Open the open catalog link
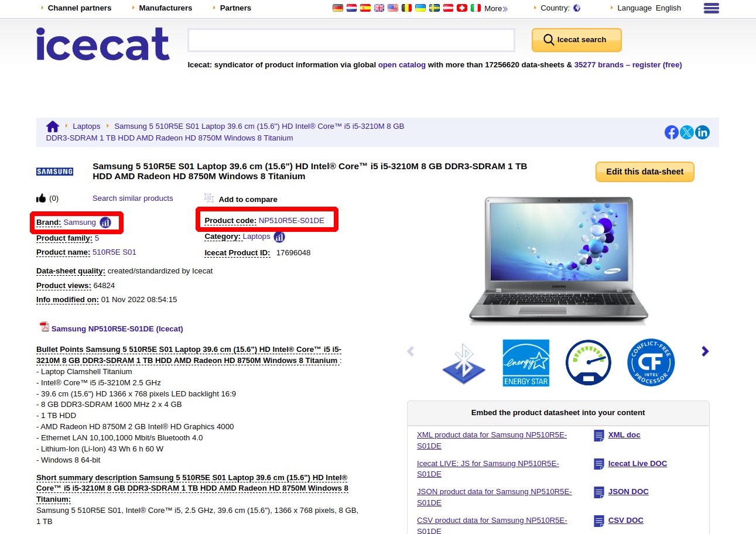The image size is (756, 534). [402, 65]
